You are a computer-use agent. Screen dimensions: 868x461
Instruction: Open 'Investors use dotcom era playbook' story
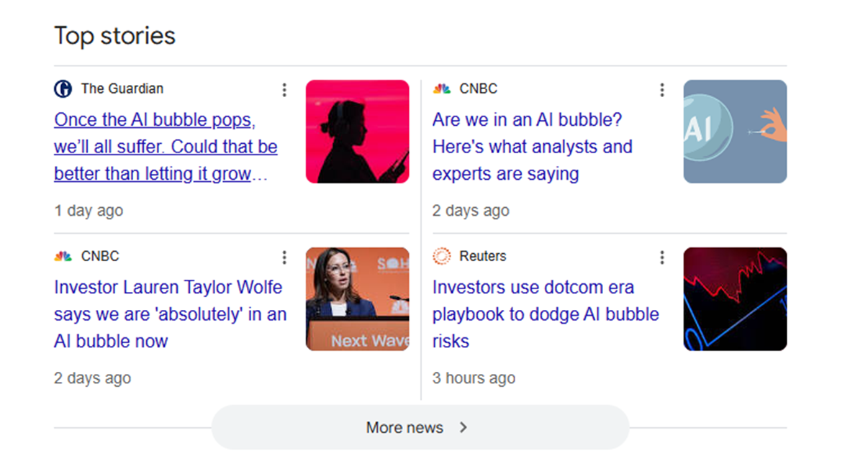(545, 314)
